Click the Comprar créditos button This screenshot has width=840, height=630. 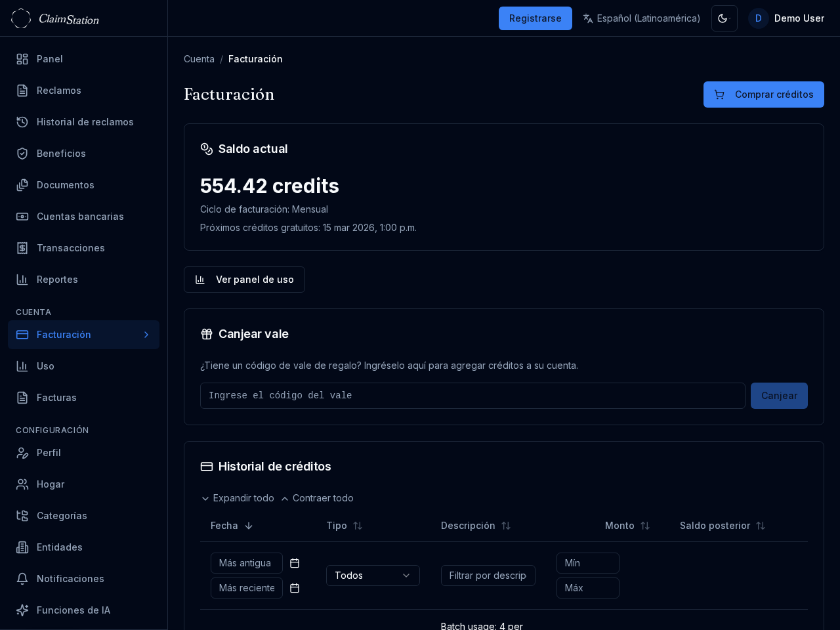763,94
